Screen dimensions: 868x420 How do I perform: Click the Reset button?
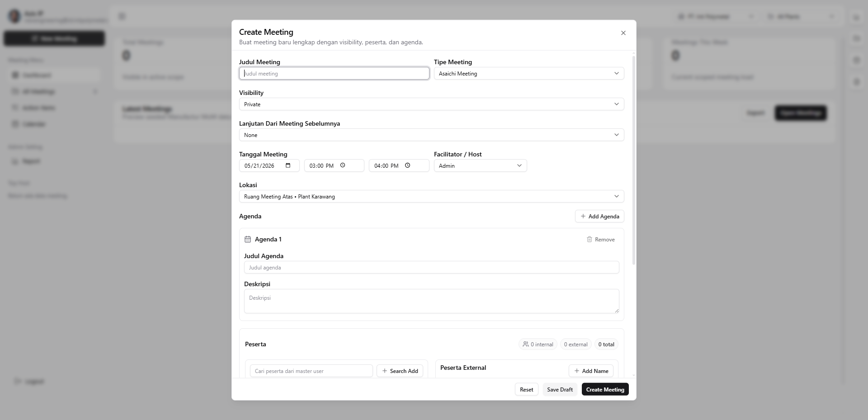[x=526, y=389]
